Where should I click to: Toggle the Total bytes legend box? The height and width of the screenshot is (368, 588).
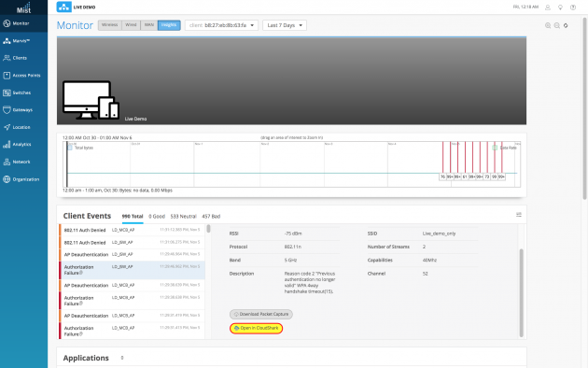click(70, 148)
